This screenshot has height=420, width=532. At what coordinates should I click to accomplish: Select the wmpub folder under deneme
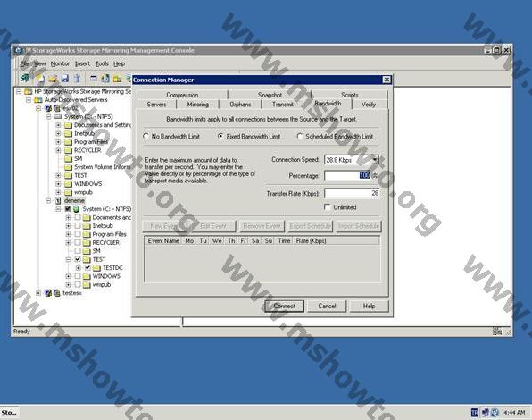pos(102,284)
